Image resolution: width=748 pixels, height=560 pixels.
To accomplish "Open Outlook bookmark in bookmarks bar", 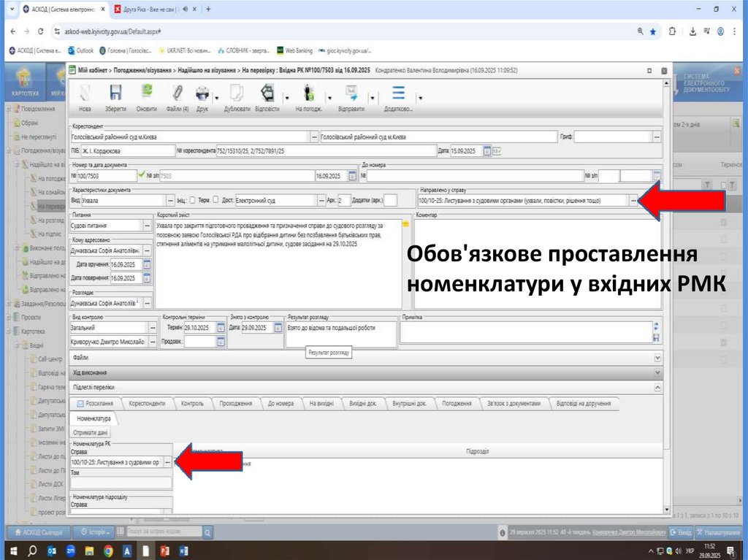I will point(81,50).
